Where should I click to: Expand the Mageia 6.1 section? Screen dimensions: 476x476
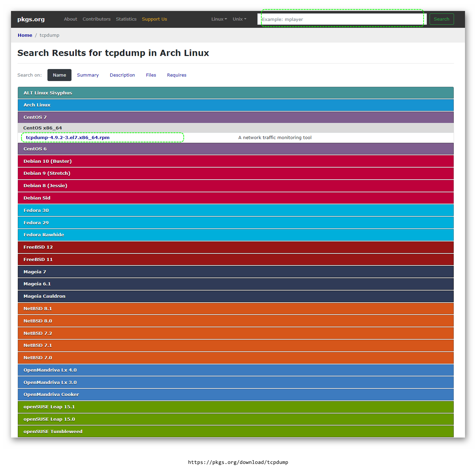[x=236, y=284]
